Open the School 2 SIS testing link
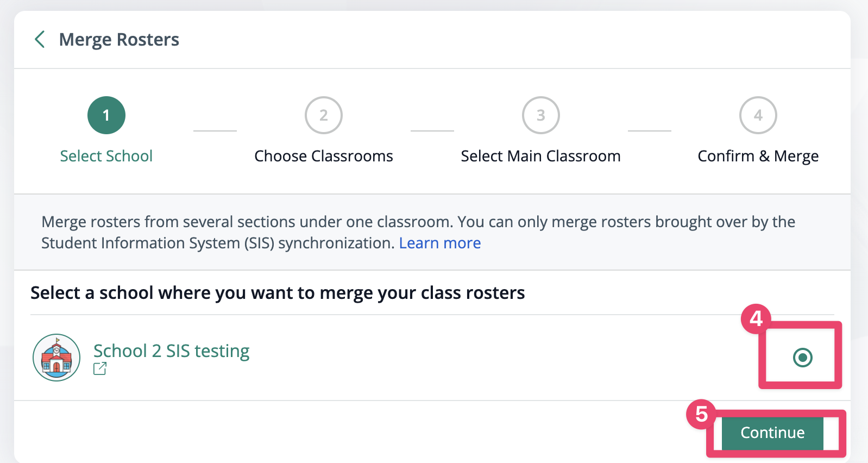The height and width of the screenshot is (463, 868). click(x=171, y=351)
